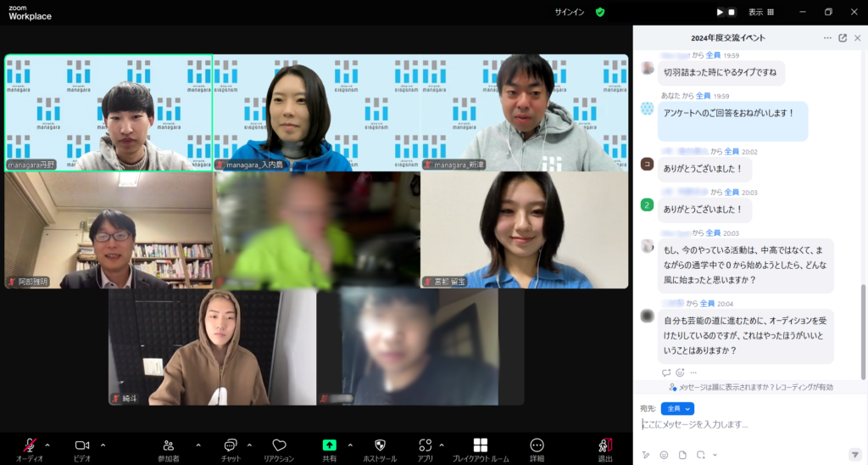Click the recording play/resume button
Screen dimensions: 868x465
pyautogui.click(x=720, y=12)
